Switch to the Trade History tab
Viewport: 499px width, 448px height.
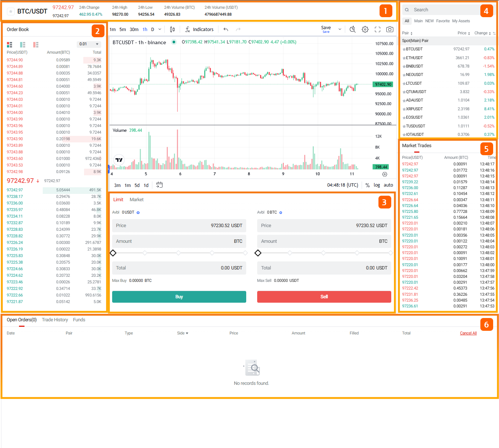(x=55, y=320)
